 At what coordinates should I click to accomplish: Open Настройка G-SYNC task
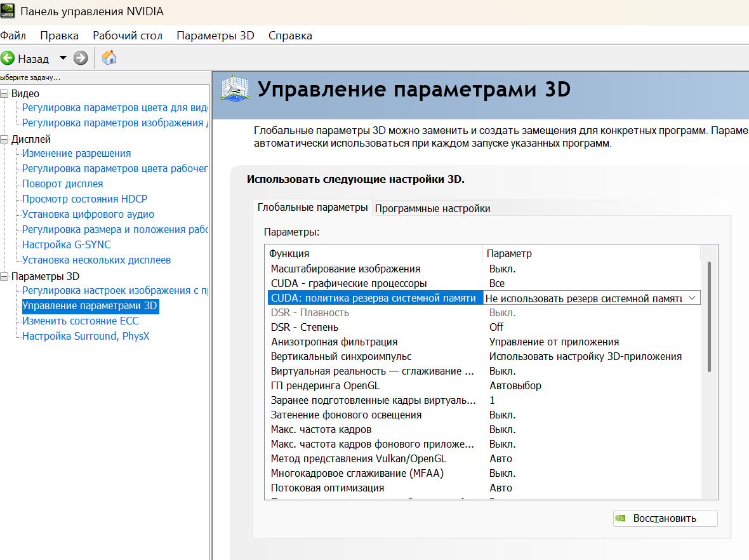point(67,244)
